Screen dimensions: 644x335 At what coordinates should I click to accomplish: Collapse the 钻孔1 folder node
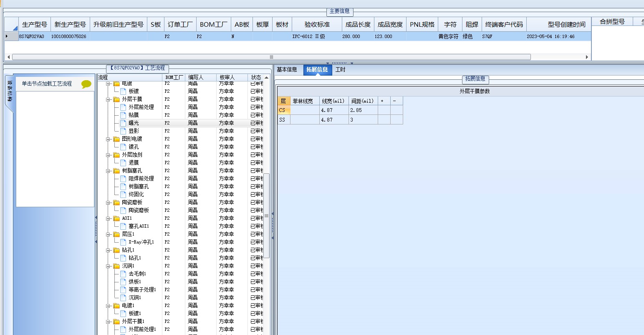tap(108, 250)
